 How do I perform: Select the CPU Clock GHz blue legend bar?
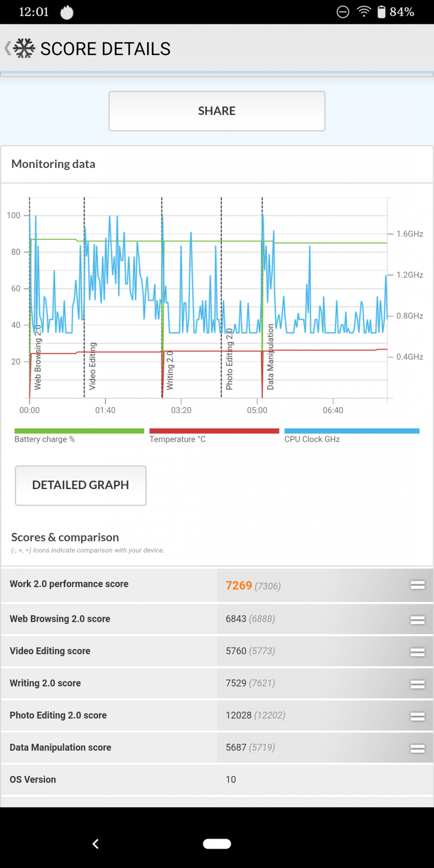pos(352,431)
